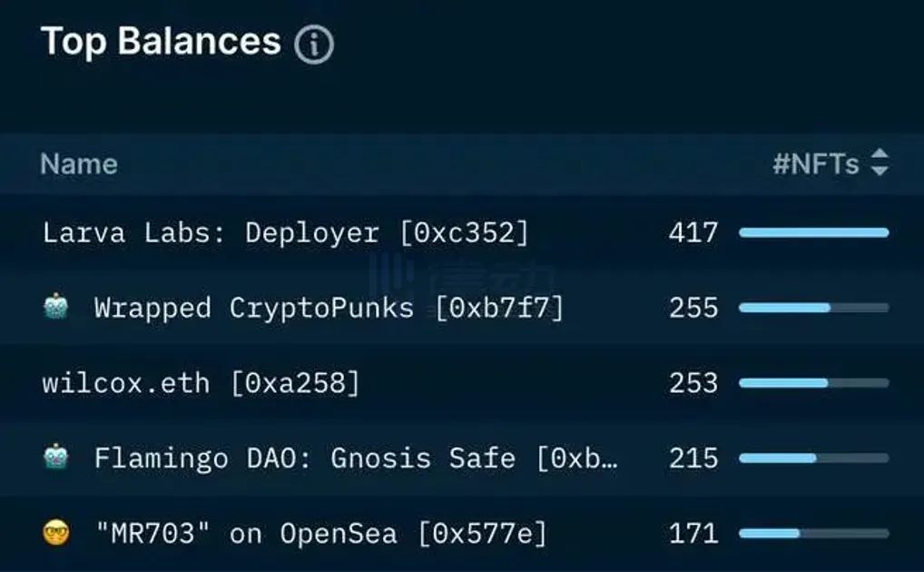Open wilcox.eth wallet entry
This screenshot has height=572, width=924.
pos(201,383)
